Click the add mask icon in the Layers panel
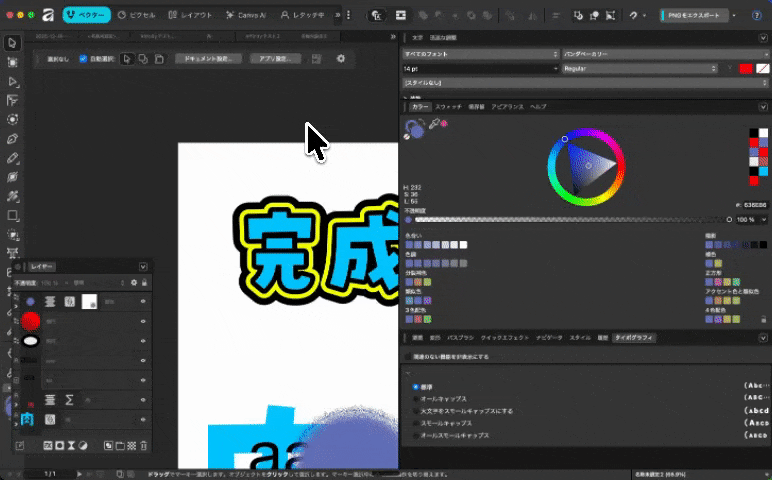This screenshot has height=480, width=772. [59, 444]
